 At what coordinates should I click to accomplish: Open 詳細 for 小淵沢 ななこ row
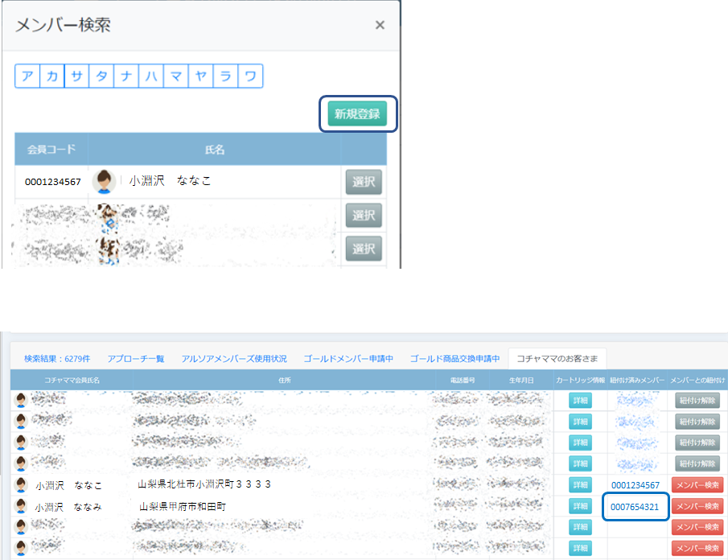pyautogui.click(x=580, y=485)
